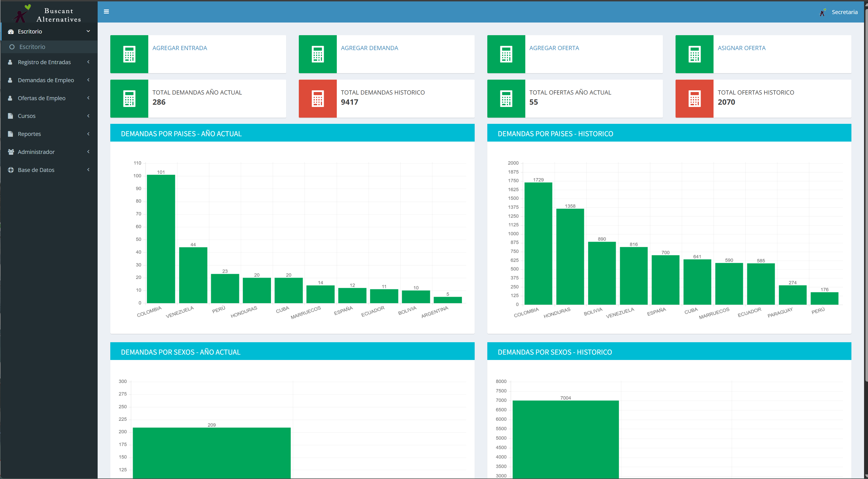Click the red calculator icon for Total Ofertas Historico
Screen dimensions: 868x479
click(x=694, y=99)
